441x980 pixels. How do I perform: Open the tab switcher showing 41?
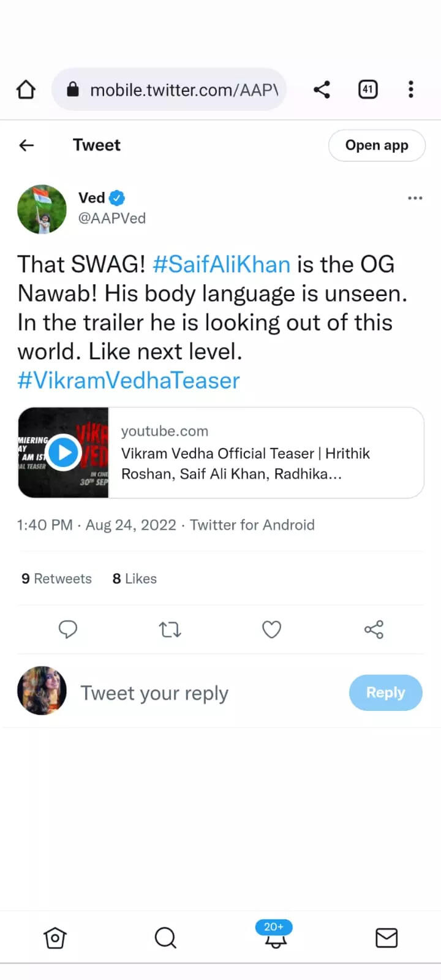pyautogui.click(x=367, y=89)
